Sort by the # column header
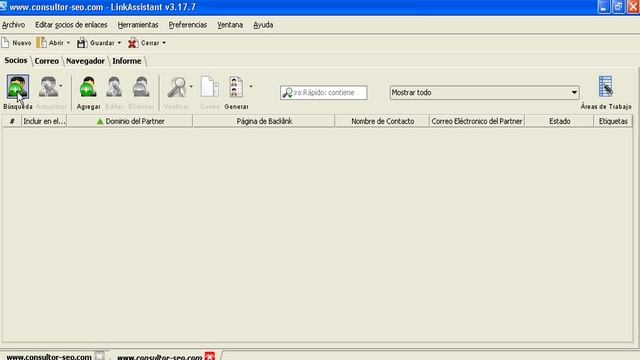The width and height of the screenshot is (640, 360). click(x=12, y=121)
